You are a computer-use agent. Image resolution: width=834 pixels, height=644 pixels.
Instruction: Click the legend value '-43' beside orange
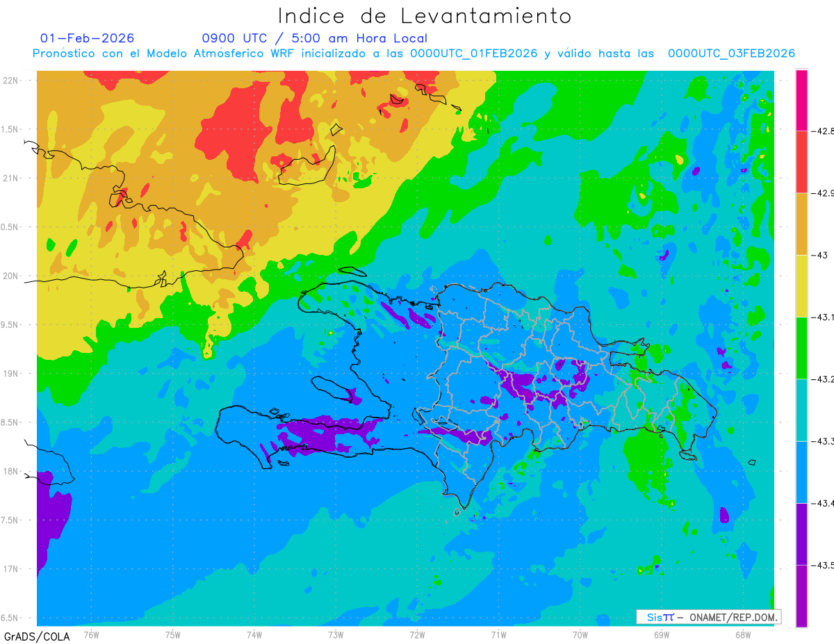click(819, 255)
